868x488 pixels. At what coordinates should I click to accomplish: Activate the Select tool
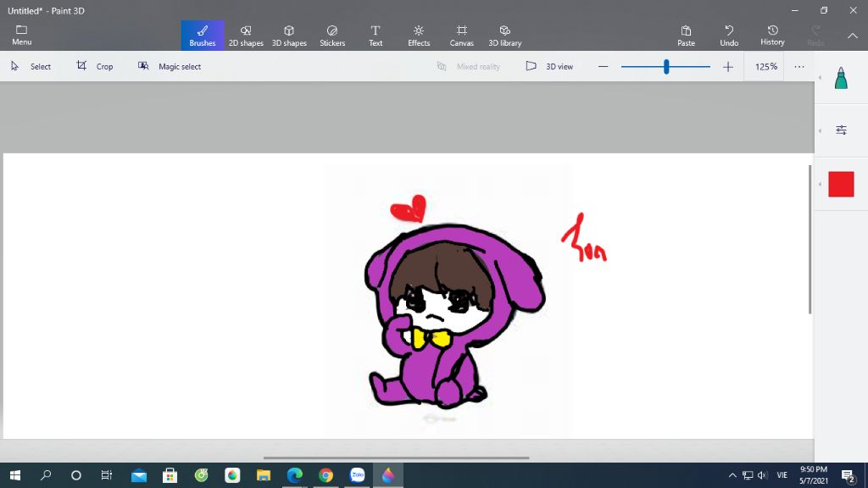coord(31,66)
